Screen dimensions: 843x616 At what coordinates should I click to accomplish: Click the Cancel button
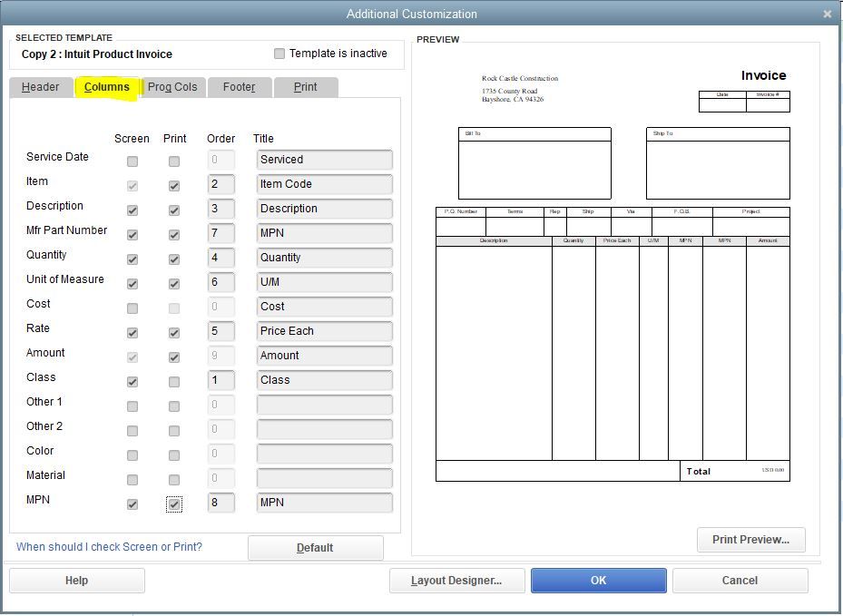[x=740, y=581]
